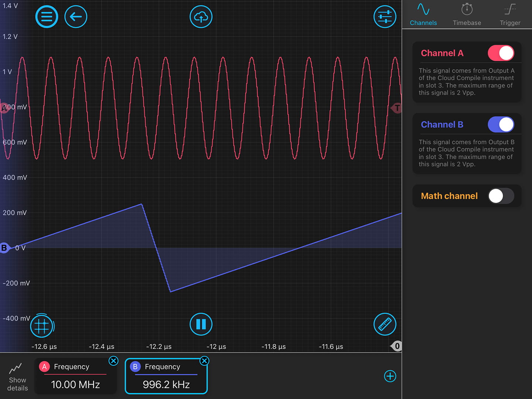Switch to the Timebase tab
This screenshot has width=532, height=399.
coord(467,15)
